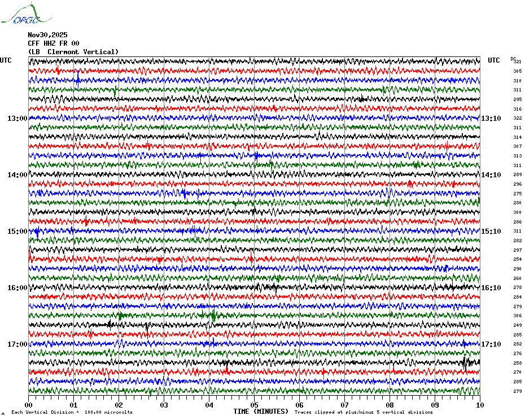Click the 17:00 time label
Viewport: 525px width, 420px height.
tap(17, 344)
